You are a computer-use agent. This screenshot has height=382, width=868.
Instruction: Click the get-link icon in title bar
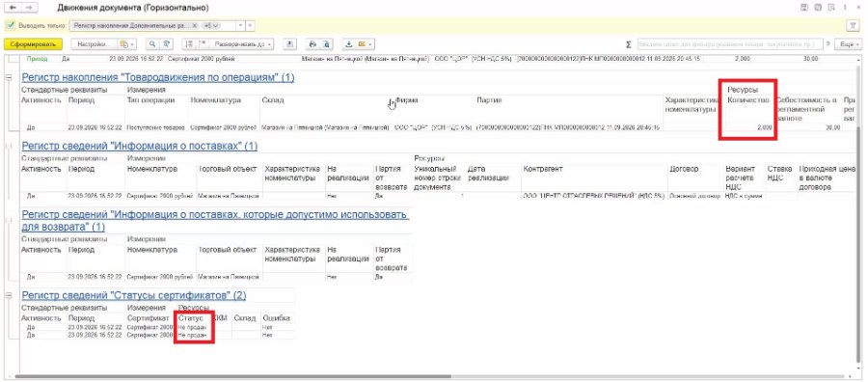(x=832, y=8)
